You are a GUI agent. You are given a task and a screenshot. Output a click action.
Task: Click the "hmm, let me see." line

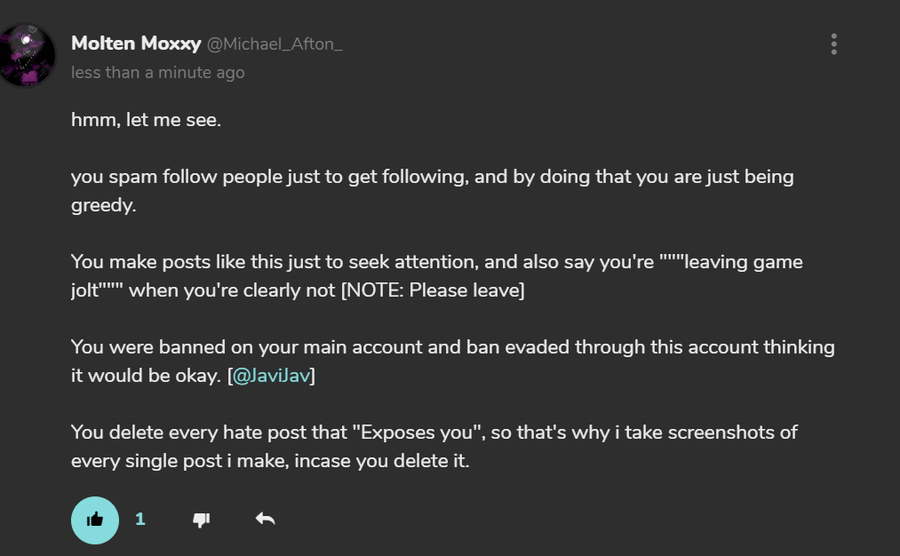(146, 120)
